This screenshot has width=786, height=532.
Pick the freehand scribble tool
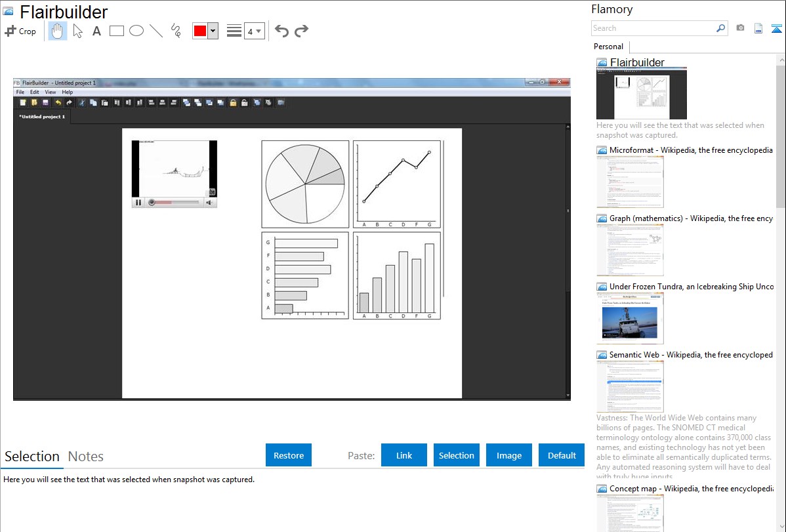click(x=176, y=31)
